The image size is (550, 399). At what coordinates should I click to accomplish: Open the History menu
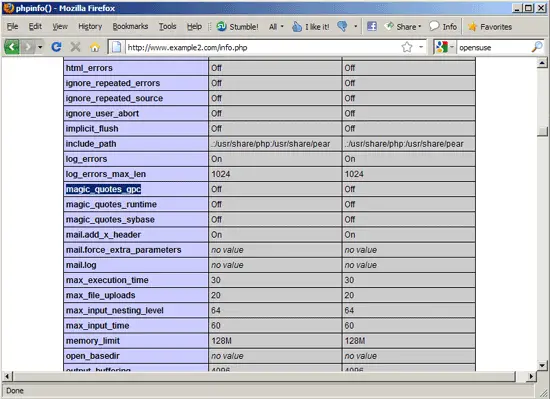click(x=90, y=27)
